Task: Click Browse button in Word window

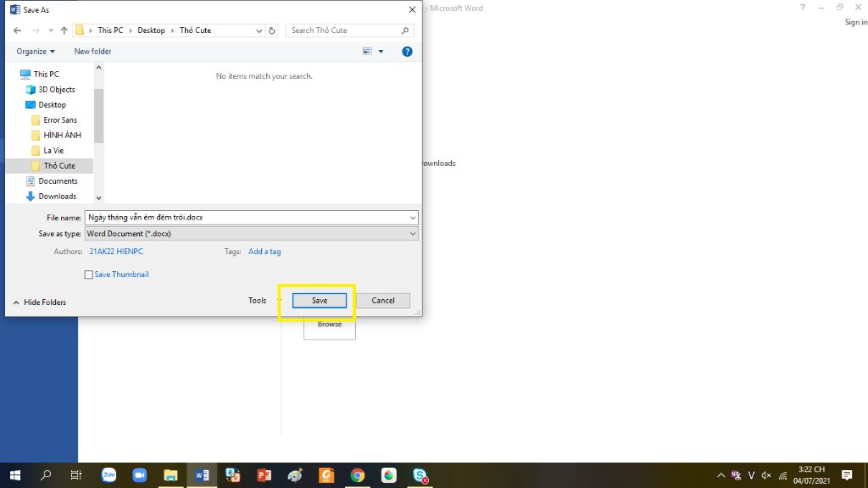Action: click(x=330, y=326)
